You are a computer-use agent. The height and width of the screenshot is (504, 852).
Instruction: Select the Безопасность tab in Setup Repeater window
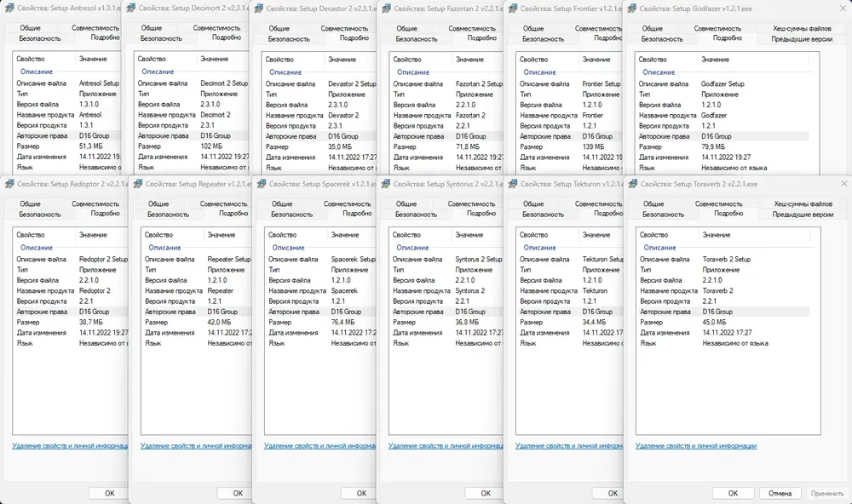tap(168, 215)
